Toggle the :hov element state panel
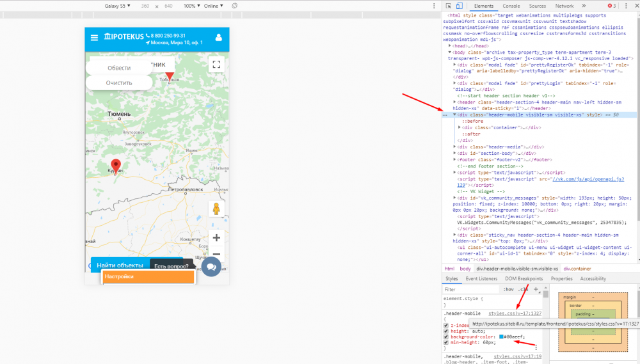Image resolution: width=640 pixels, height=364 pixels. (509, 289)
